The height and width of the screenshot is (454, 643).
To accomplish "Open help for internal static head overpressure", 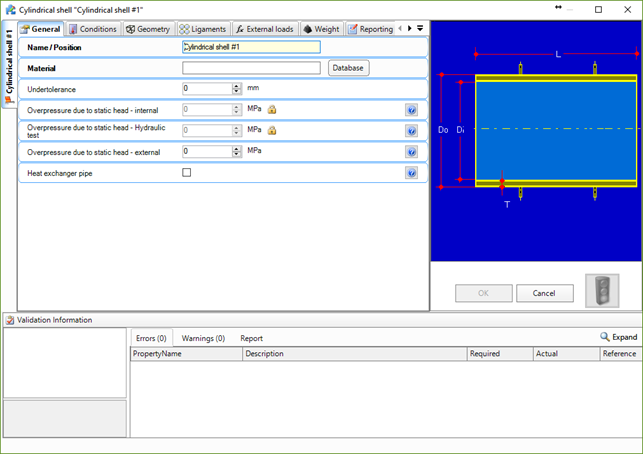I will tap(411, 110).
